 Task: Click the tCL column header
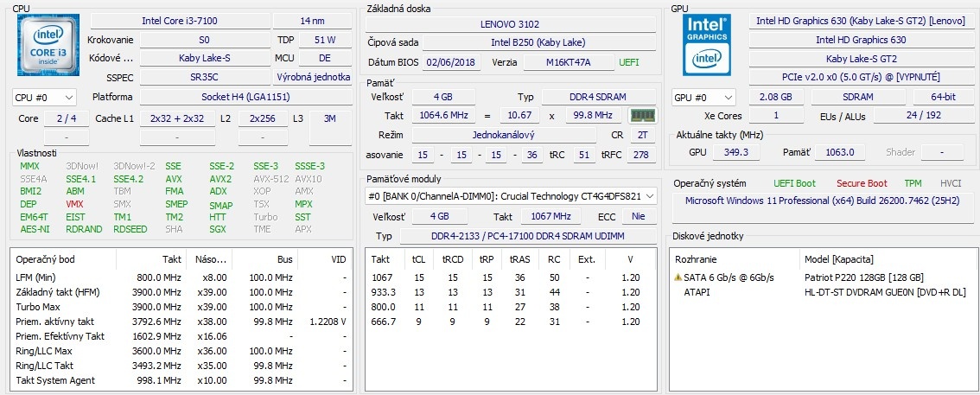click(417, 259)
